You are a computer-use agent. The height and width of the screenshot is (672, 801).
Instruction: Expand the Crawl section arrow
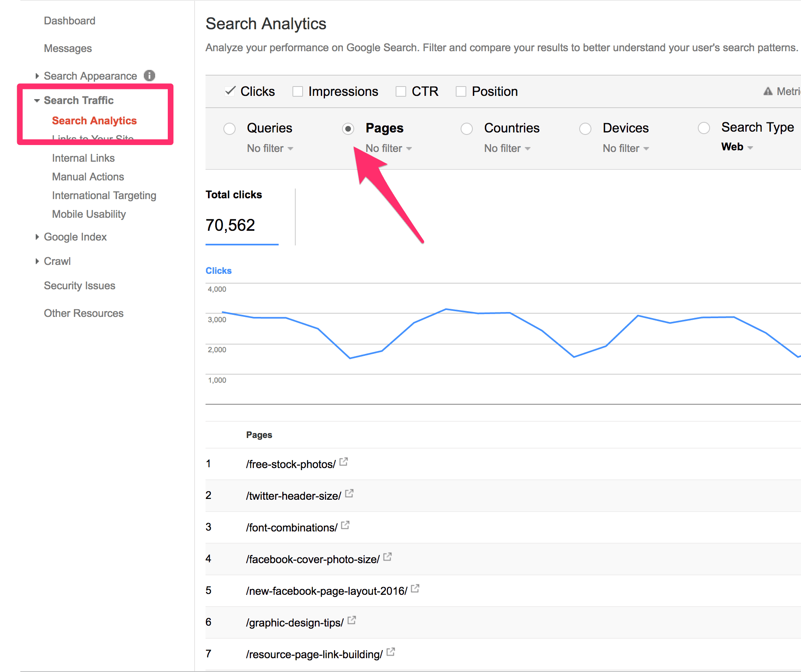click(37, 261)
